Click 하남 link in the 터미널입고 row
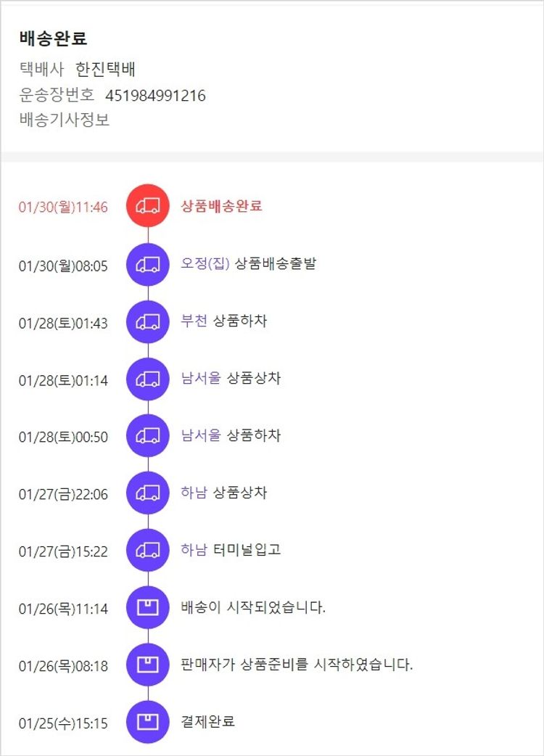Image resolution: width=544 pixels, height=756 pixels. (194, 550)
